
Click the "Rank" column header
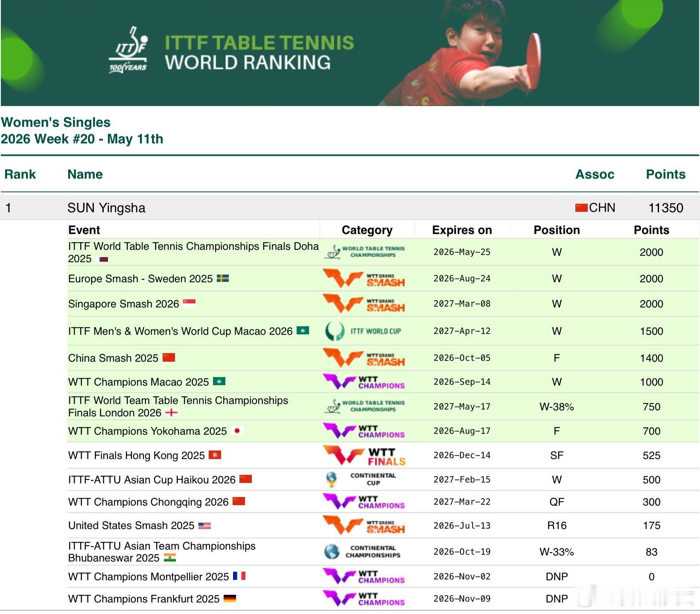coord(20,174)
